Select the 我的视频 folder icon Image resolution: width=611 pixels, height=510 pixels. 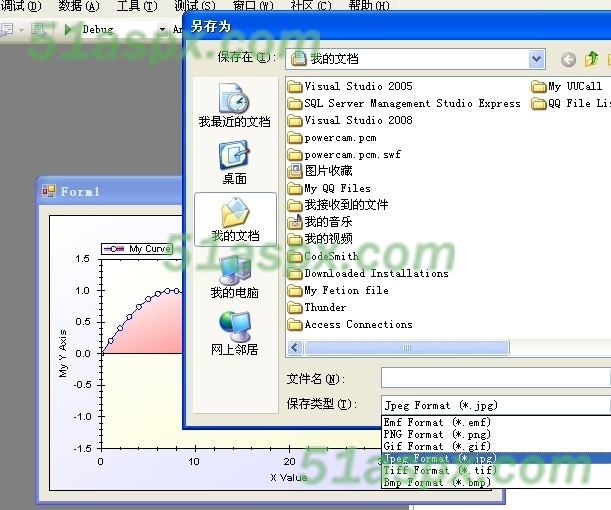coord(295,239)
